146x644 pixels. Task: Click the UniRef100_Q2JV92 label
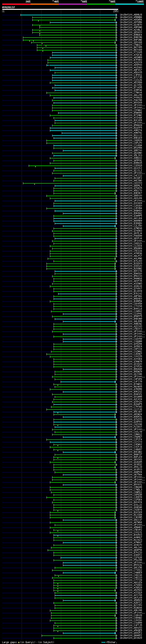[131, 85]
